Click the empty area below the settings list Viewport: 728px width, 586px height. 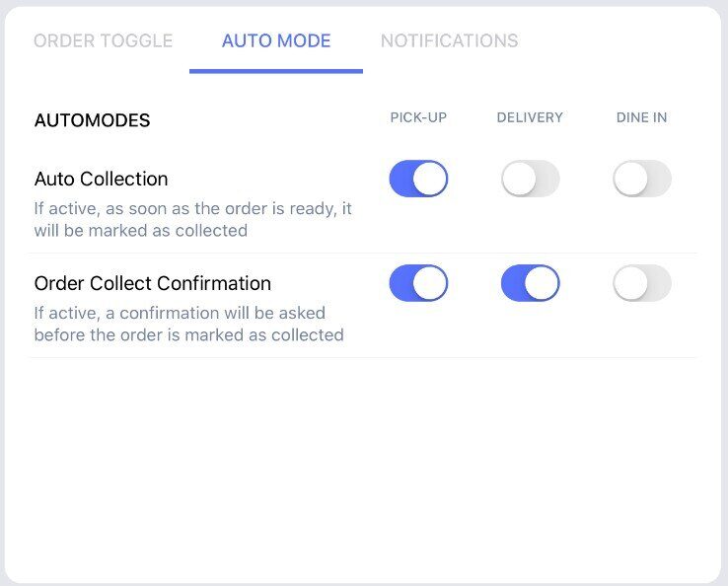pyautogui.click(x=363, y=464)
